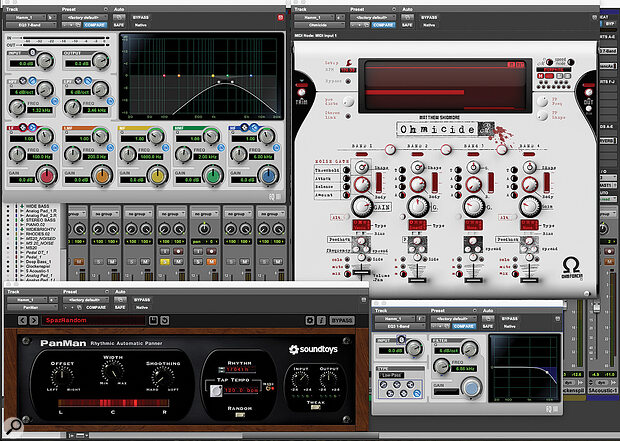This screenshot has width=620, height=441.
Task: Open factory default preset dropdown in EQ3 7-Band
Action: click(84, 17)
